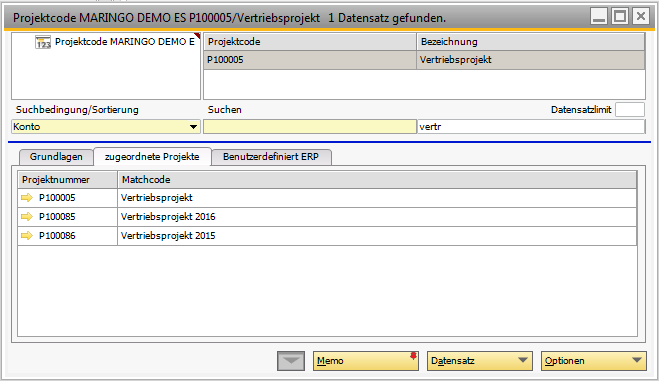The image size is (659, 381).
Task: Click the Vertriebsprojekt 2016 matchcode cell
Action: (x=377, y=217)
